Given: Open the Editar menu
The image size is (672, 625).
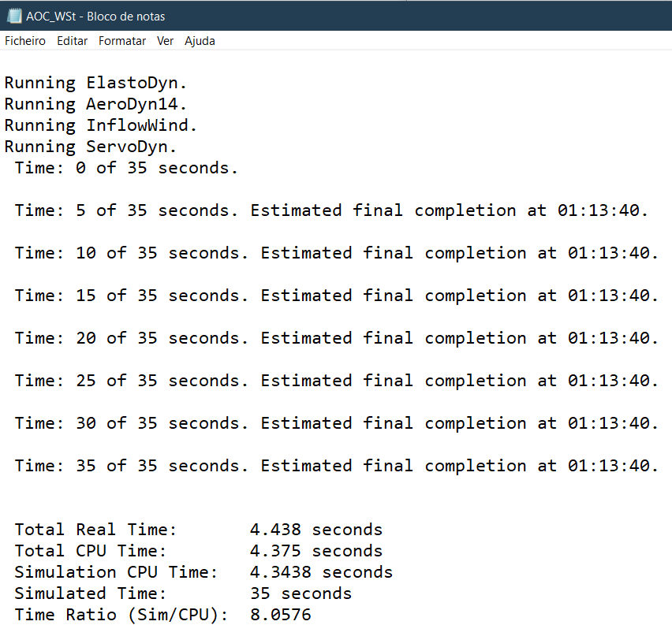Looking at the screenshot, I should coord(72,41).
